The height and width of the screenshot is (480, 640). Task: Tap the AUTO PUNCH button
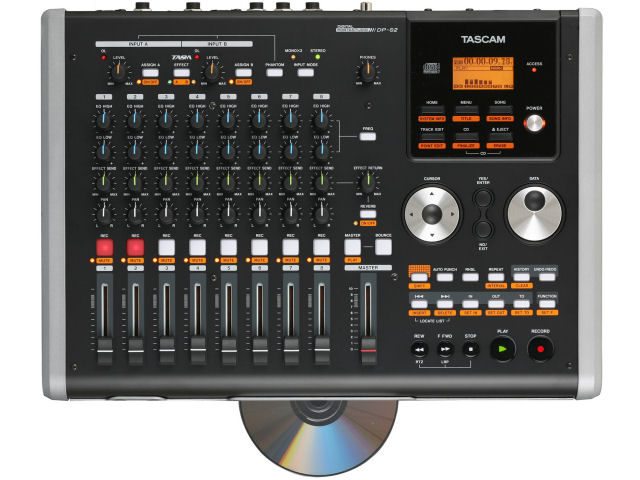[444, 277]
